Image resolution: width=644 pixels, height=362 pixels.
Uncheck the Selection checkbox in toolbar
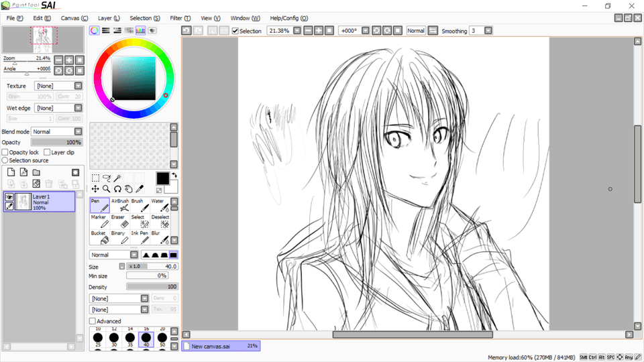point(235,31)
